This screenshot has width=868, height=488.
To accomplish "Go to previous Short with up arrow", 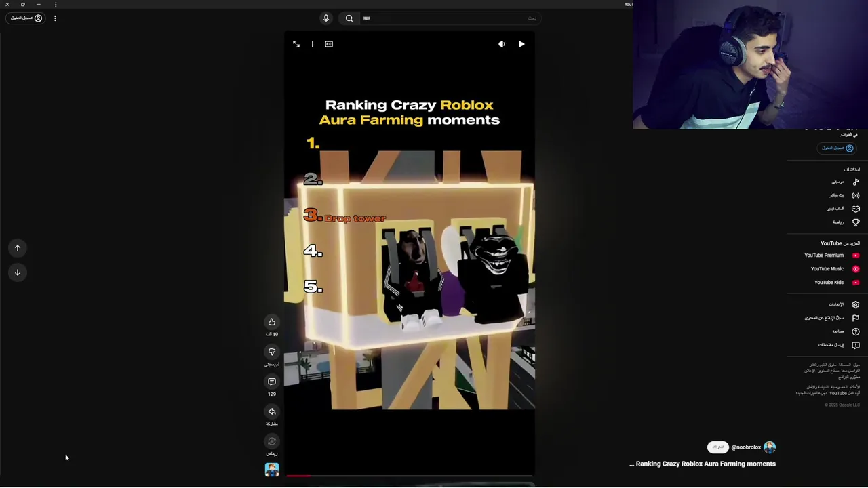I will (18, 248).
